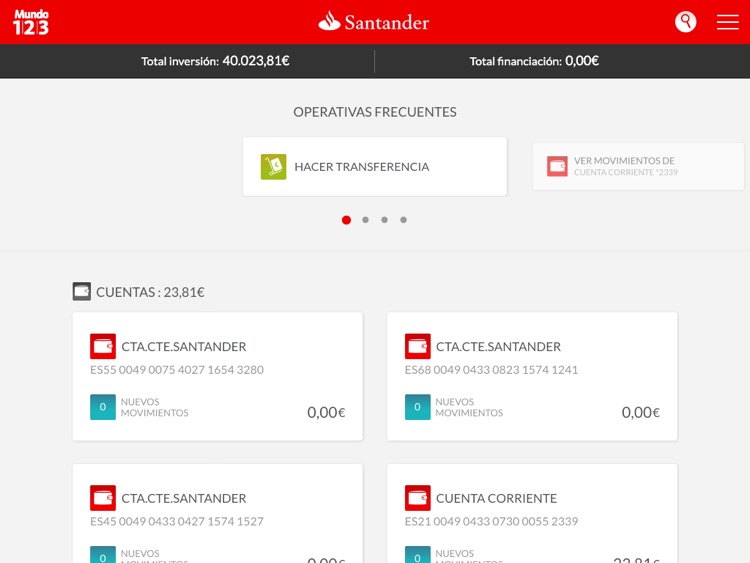Viewport: 750px width, 563px height.
Task: Click CTA.CTE.SANTANDER title of account 1527
Action: 184,498
